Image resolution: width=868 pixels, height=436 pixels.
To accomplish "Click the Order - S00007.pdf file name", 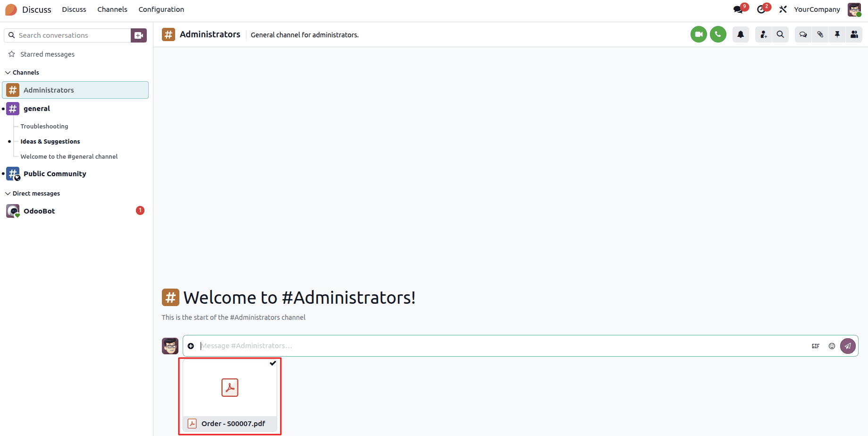I will pos(233,424).
